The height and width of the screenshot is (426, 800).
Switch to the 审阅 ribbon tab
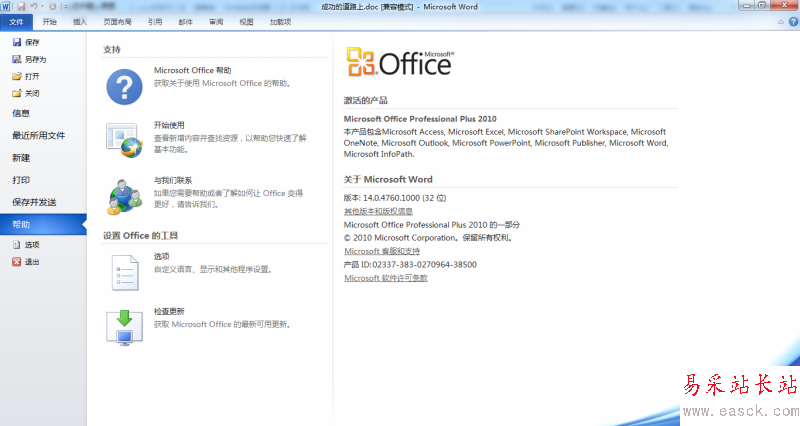[x=216, y=22]
